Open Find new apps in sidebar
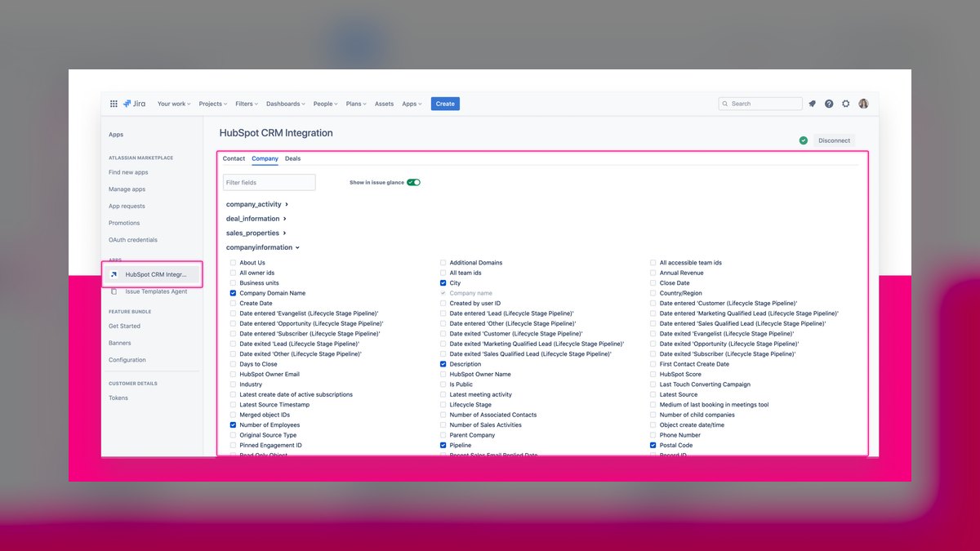The height and width of the screenshot is (551, 980). click(128, 172)
